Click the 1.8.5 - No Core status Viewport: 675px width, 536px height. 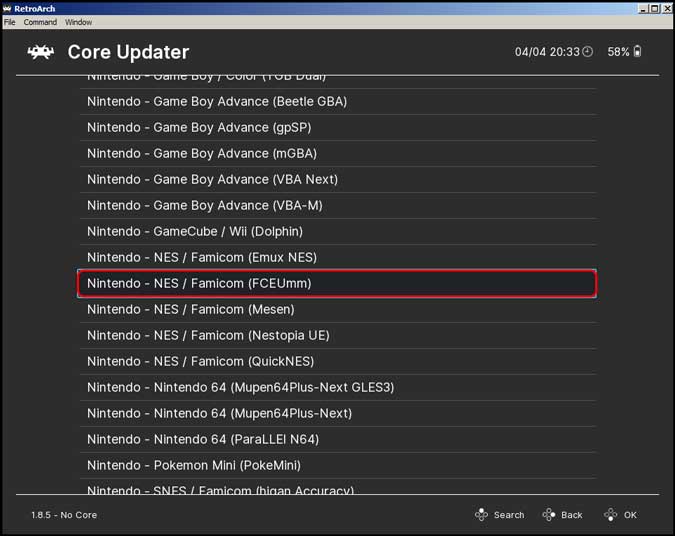click(64, 515)
